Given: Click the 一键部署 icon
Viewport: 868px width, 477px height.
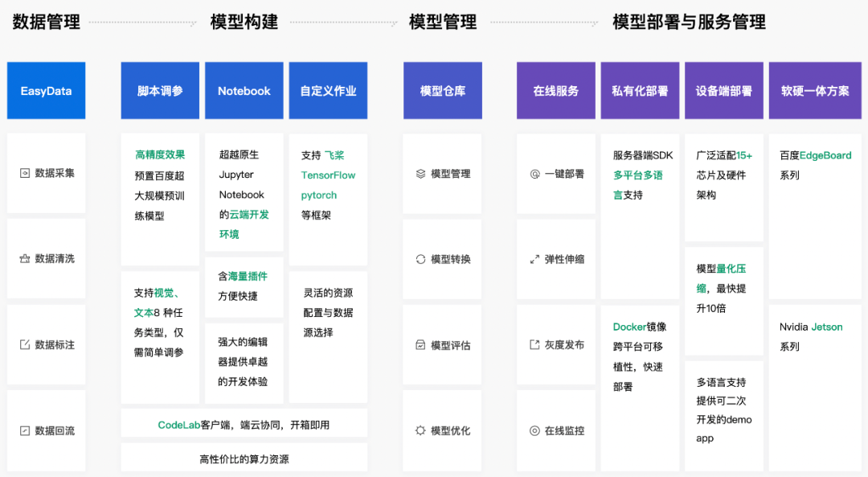Looking at the screenshot, I should (x=534, y=174).
